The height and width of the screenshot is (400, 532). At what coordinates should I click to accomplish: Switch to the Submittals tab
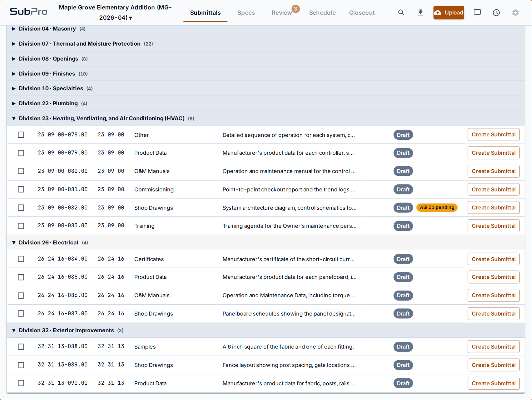205,13
